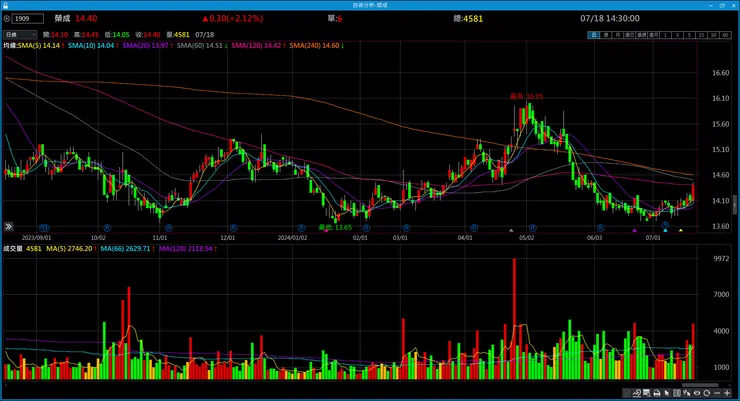Click the lock icon in title bar
This screenshot has width=740, height=401.
click(x=5, y=5)
